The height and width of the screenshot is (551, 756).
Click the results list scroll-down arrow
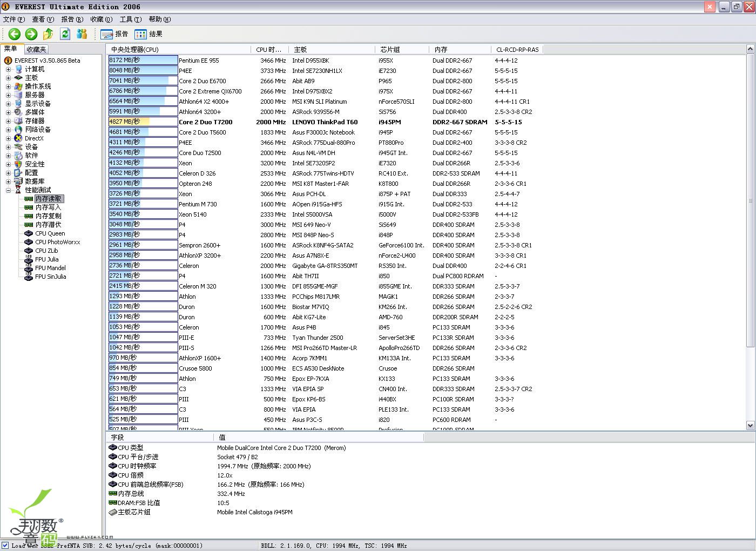point(750,425)
